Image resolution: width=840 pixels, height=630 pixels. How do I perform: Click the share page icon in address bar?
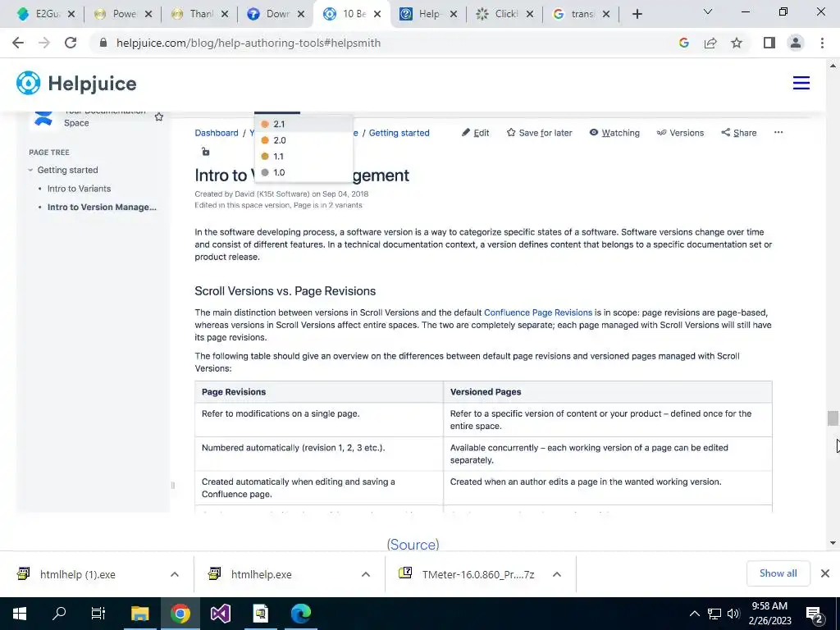click(x=710, y=43)
